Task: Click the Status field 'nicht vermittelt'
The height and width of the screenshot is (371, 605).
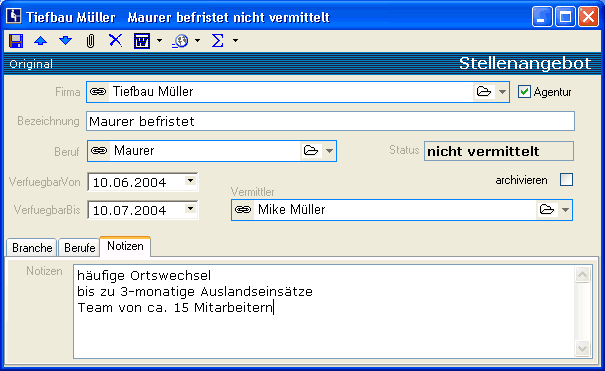Action: pyautogui.click(x=499, y=151)
